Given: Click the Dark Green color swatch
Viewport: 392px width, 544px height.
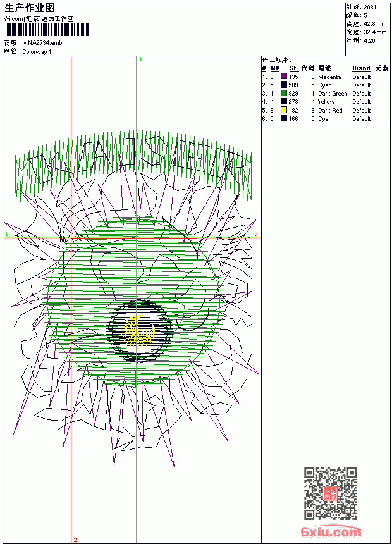Looking at the screenshot, I should 284,93.
